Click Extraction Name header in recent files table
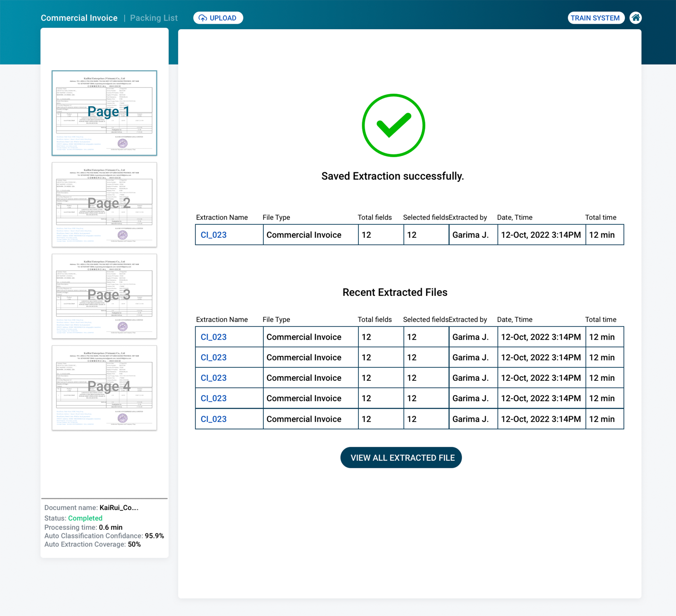The height and width of the screenshot is (616, 676). (222, 319)
